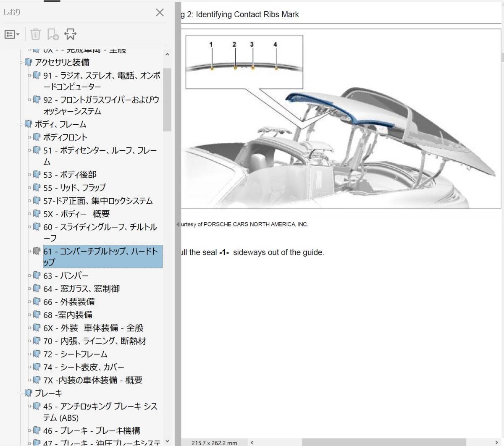
Task: Click bookmark icon of 66 - 外装装備
Action: click(37, 302)
